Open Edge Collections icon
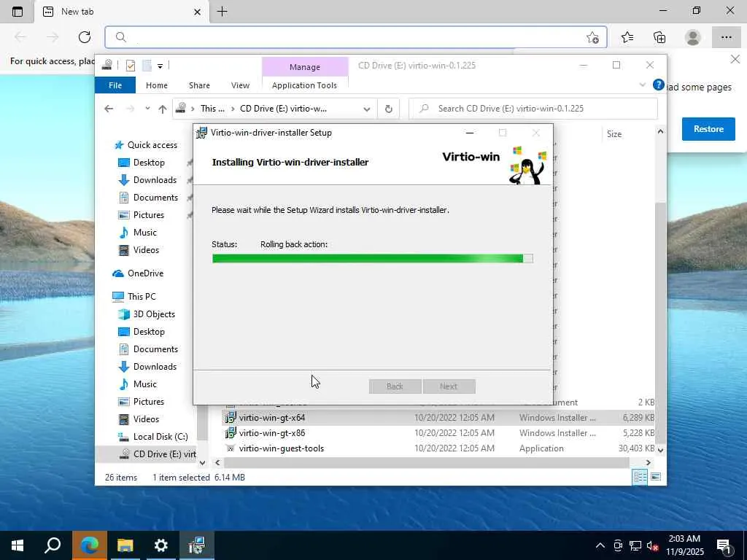The width and height of the screenshot is (747, 560). [659, 37]
